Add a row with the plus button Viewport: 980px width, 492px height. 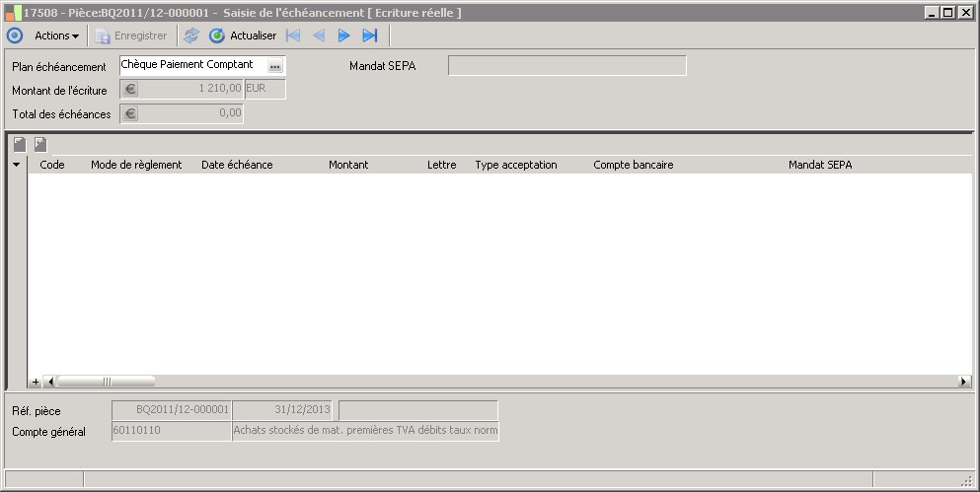point(36,382)
